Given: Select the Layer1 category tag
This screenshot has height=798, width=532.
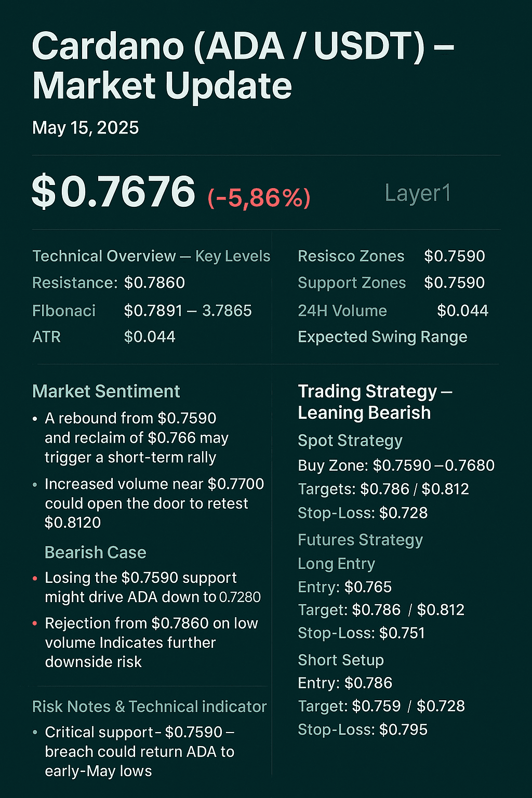Looking at the screenshot, I should point(418,193).
